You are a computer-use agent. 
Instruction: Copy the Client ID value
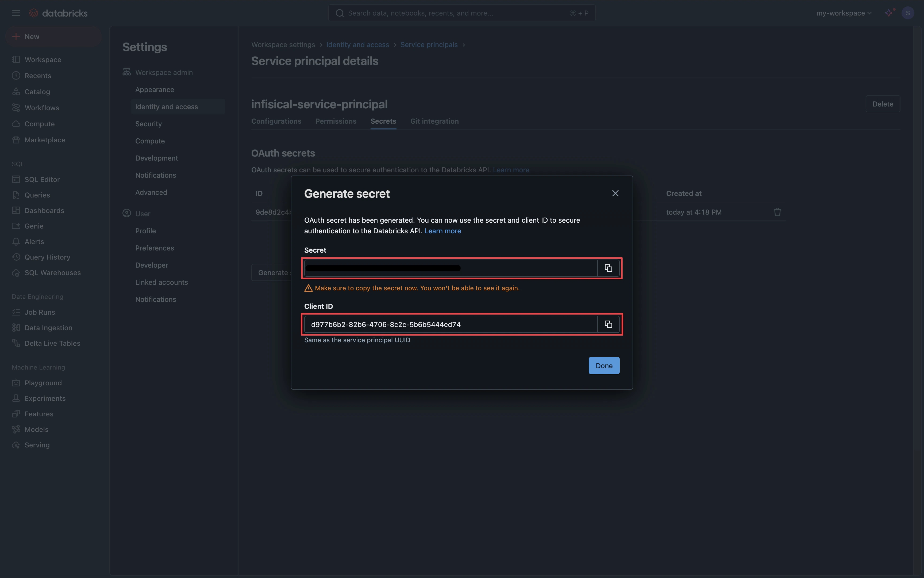point(608,325)
